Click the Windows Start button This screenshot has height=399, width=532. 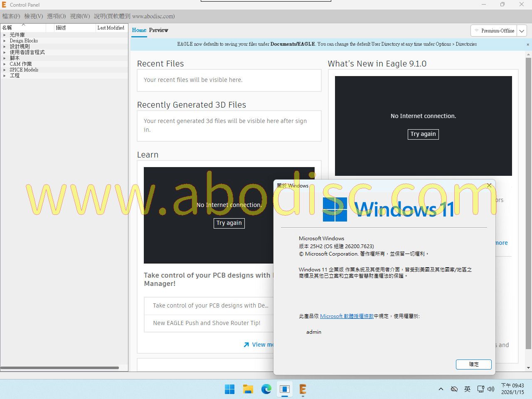(230, 389)
